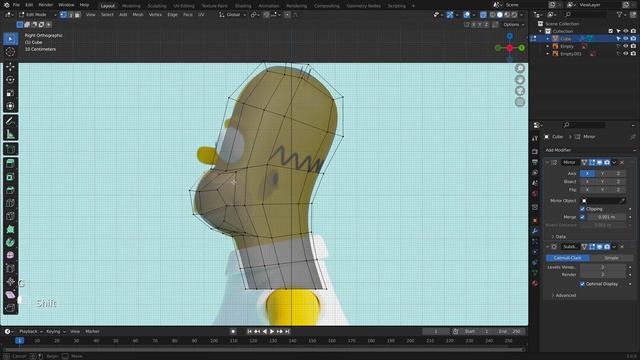Select the Poly Build tool
Image resolution: width=640 pixels, height=360 pixels.
[10, 229]
